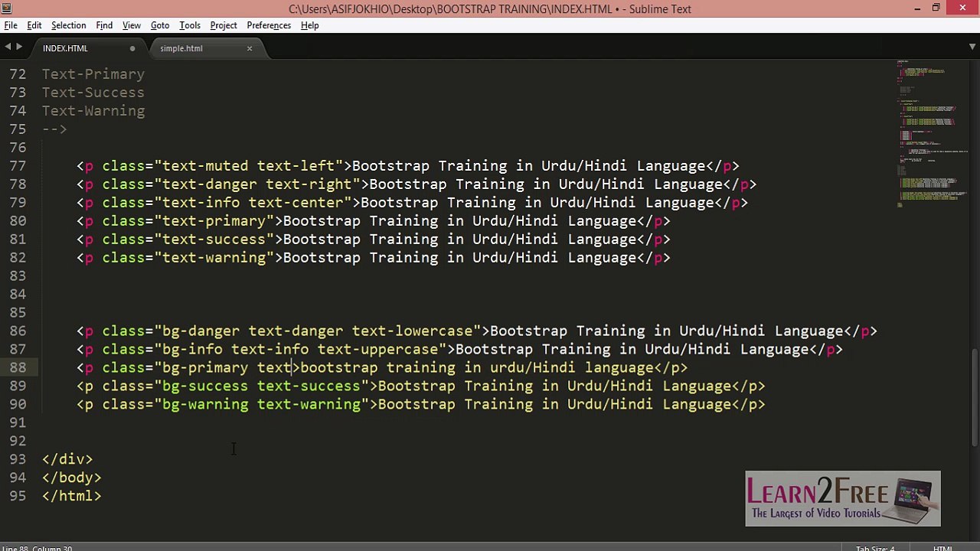Click the text-primary class on line 80
980x551 pixels.
coord(214,220)
